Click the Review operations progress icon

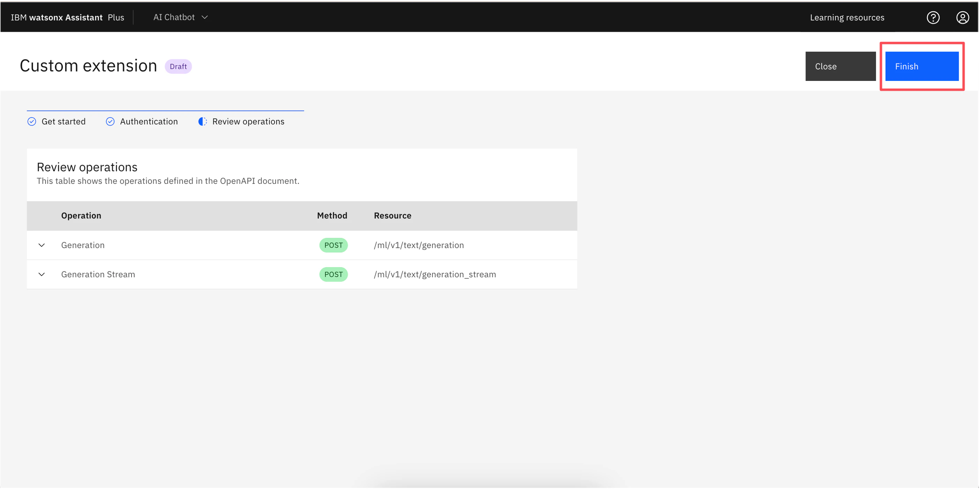coord(202,122)
